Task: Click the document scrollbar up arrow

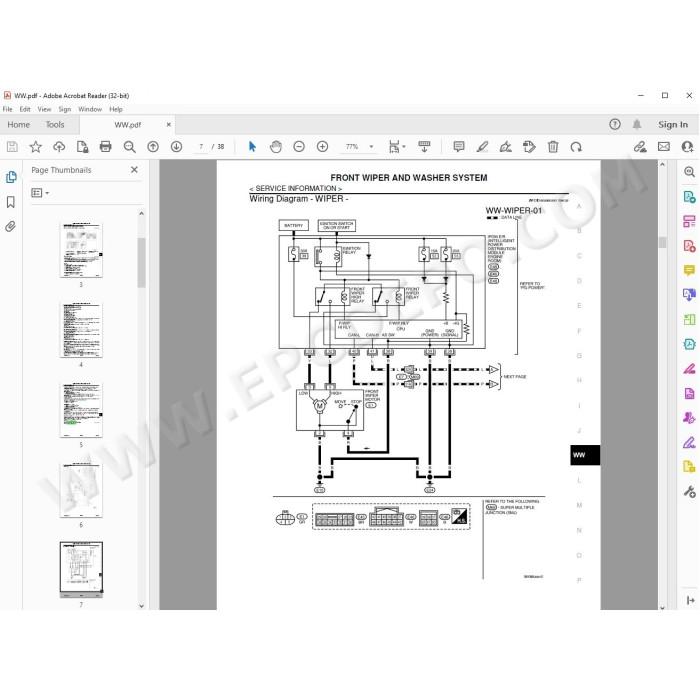Action: coord(662,165)
